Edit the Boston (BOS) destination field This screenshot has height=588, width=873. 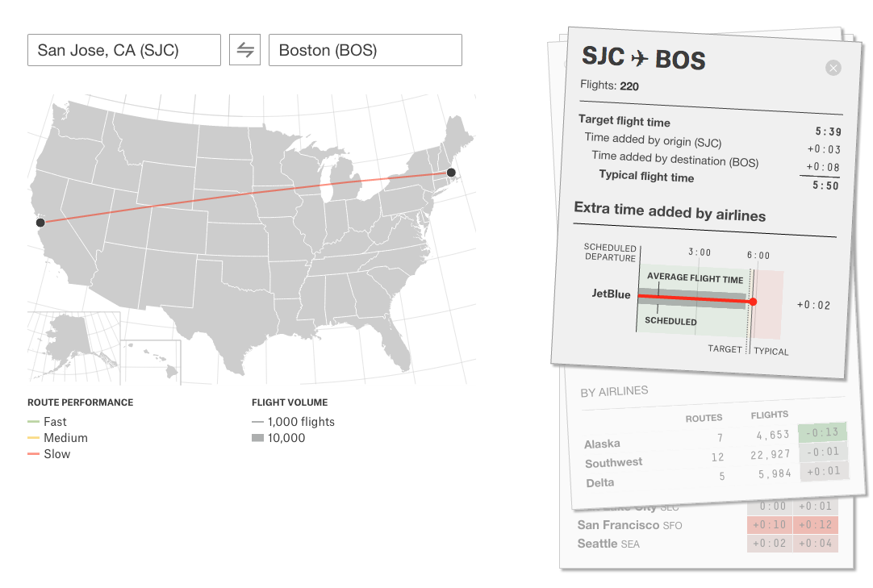click(x=365, y=50)
